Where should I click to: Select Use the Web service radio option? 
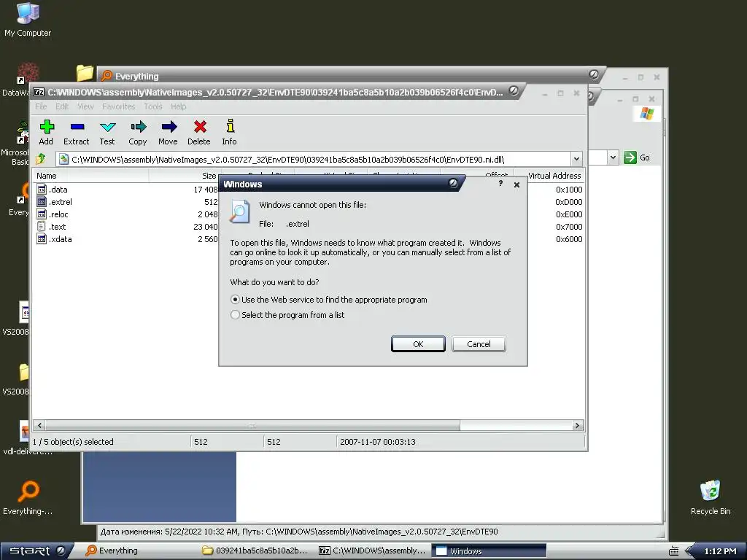point(235,300)
